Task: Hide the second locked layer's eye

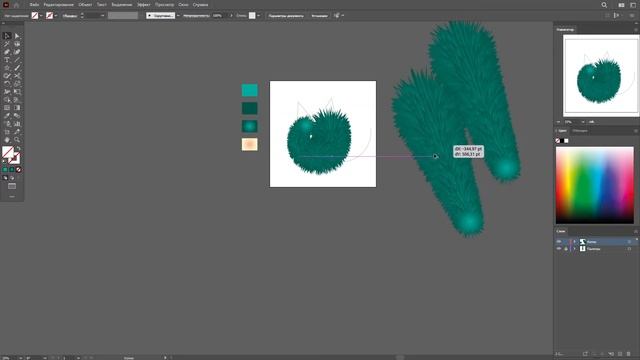Action: point(559,249)
